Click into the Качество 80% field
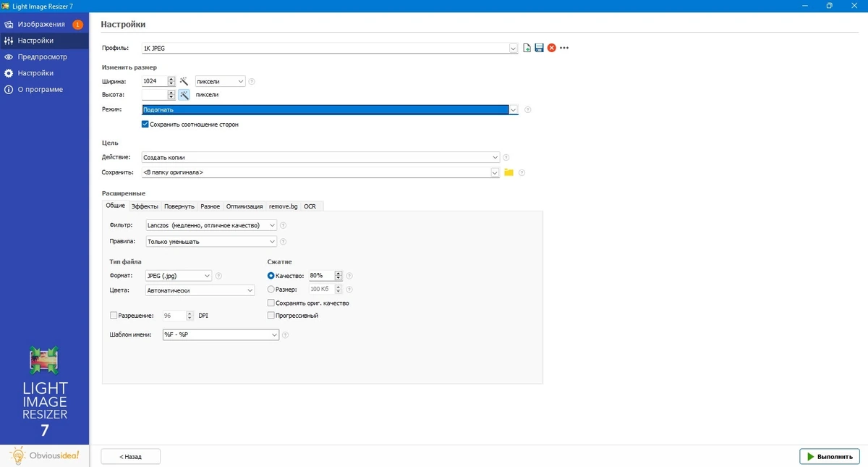Viewport: 868px width, 467px height. click(x=321, y=276)
